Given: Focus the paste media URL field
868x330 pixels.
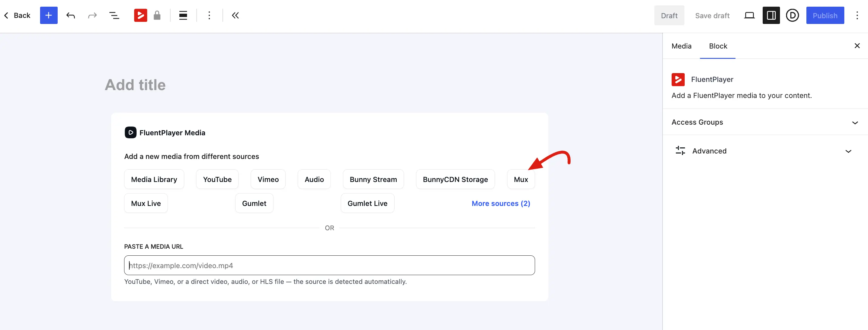Looking at the screenshot, I should [330, 265].
